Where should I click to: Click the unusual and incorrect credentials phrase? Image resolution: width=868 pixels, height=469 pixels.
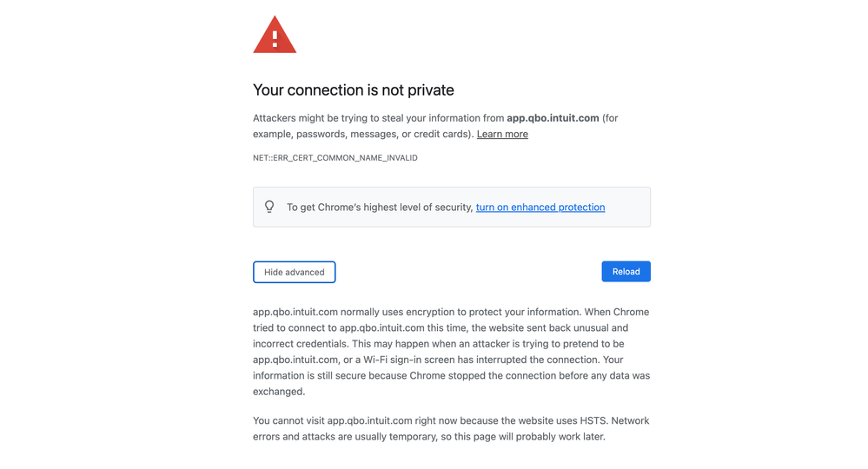pyautogui.click(x=313, y=344)
